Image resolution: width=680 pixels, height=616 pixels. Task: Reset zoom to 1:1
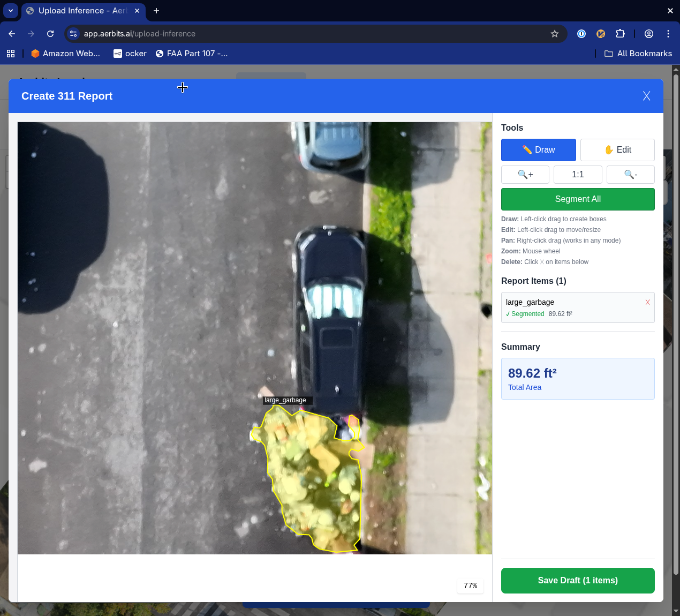pos(578,175)
